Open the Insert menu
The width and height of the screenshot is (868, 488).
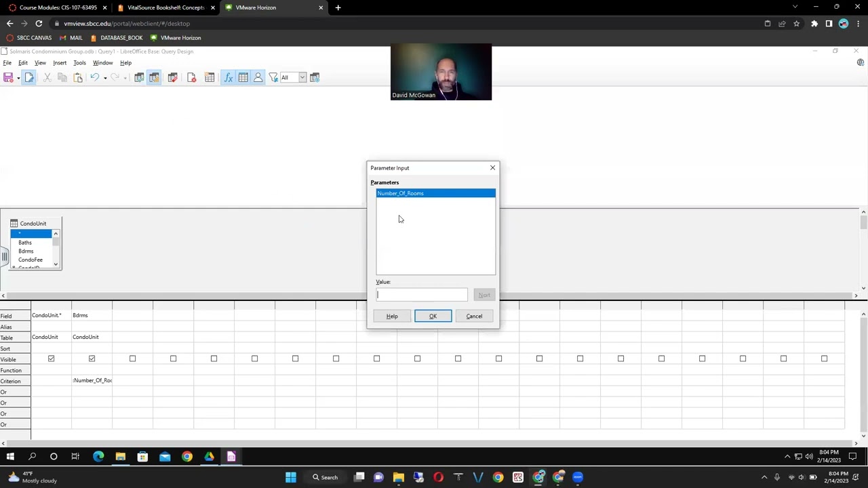[x=60, y=63]
